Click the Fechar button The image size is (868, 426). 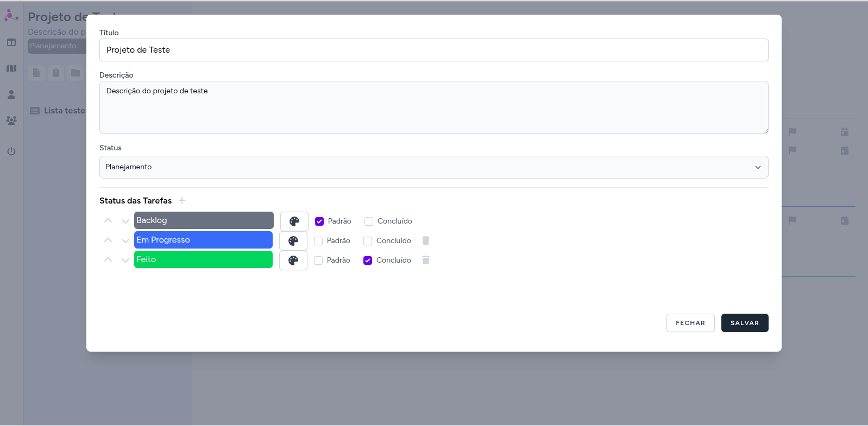[x=690, y=323]
